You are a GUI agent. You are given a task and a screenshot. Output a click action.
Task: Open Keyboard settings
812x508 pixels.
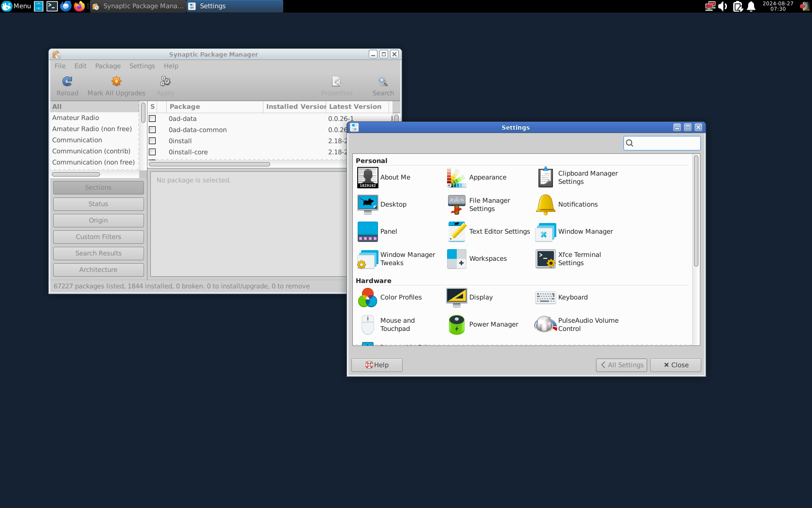coord(562,298)
